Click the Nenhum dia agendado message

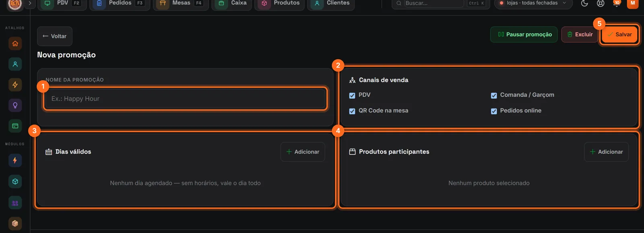185,183
